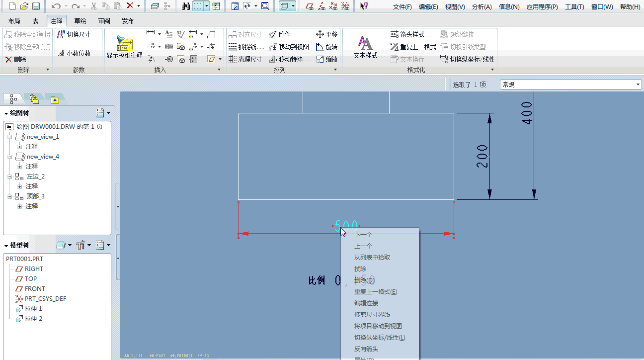Switch to the 发布 ribbon tab
Viewport: 644px width, 360px height.
point(128,21)
